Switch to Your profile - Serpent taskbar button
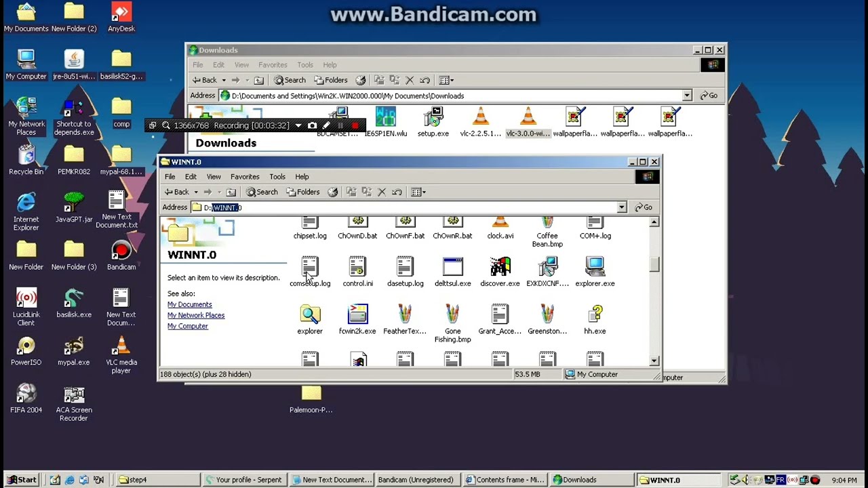Viewport: 868px width, 488px height. (244, 480)
